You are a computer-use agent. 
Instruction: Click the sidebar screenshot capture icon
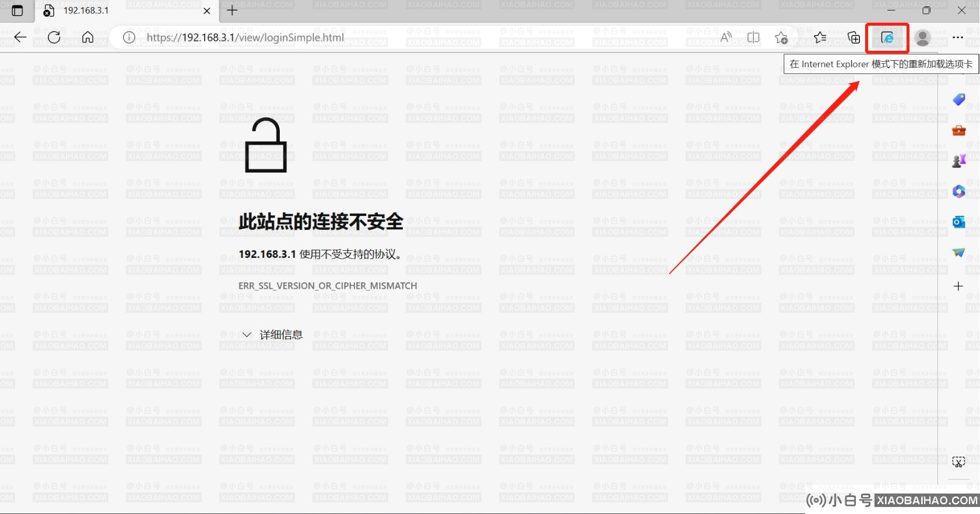tap(958, 462)
